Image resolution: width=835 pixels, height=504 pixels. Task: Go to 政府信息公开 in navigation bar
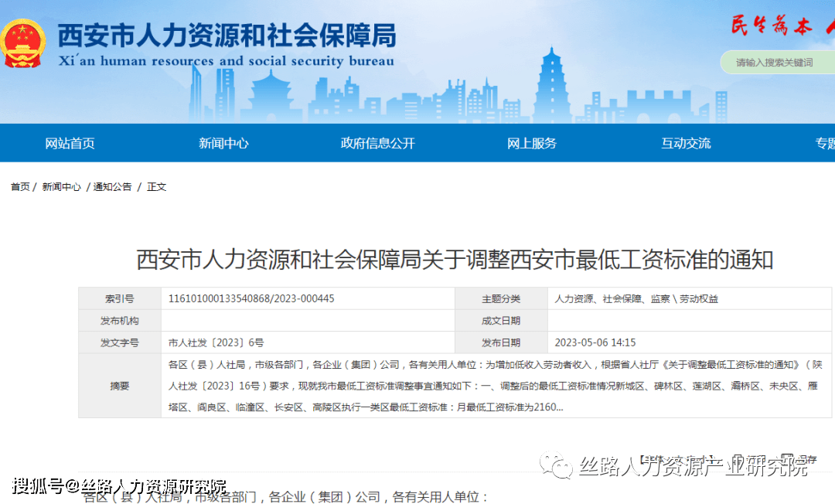[377, 143]
